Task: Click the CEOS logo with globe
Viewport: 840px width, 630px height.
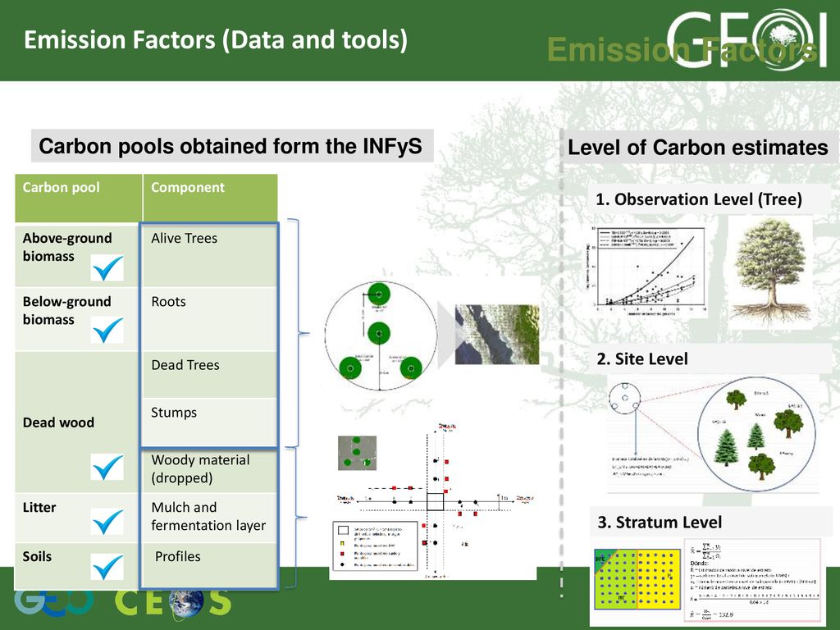Action: [172, 603]
